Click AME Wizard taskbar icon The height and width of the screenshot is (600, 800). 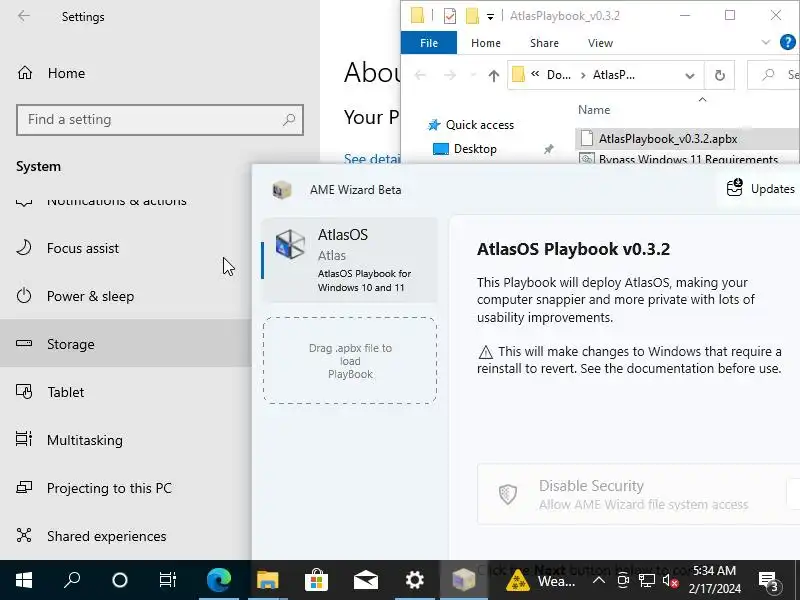[x=464, y=580]
